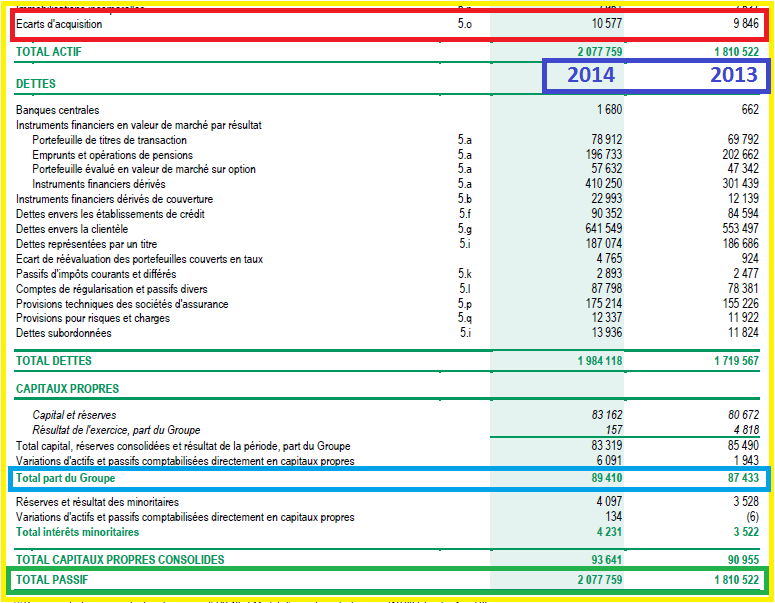The width and height of the screenshot is (775, 603).
Task: Click 'Total part du Groupe' label
Action: 65,478
